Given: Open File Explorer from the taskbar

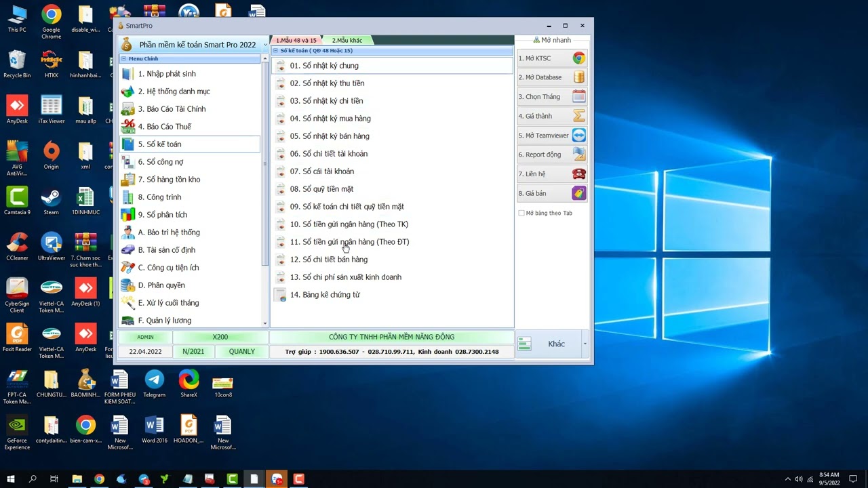Looking at the screenshot, I should [x=77, y=479].
